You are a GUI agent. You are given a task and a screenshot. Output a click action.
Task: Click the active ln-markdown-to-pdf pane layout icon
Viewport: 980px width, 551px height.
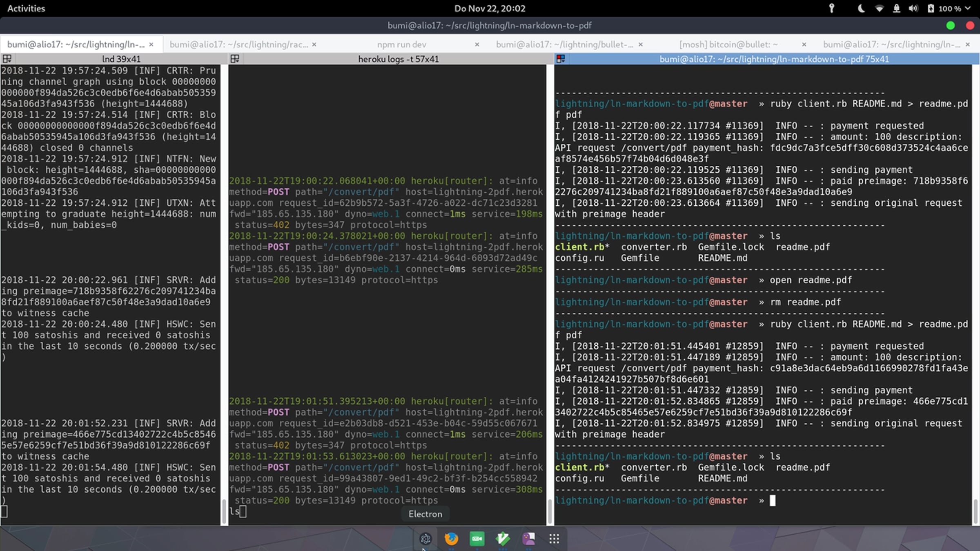(x=561, y=59)
